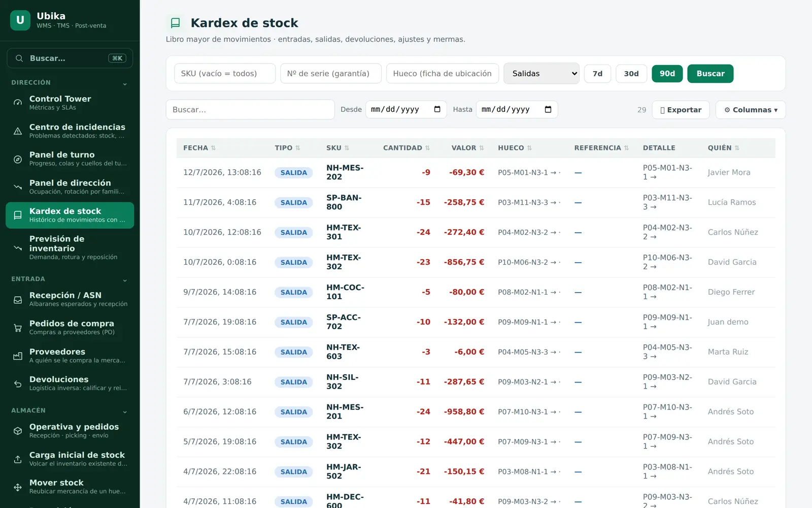Viewport: 812px width, 508px height.
Task: Click the Centro de incidencias warning icon
Action: click(18, 131)
